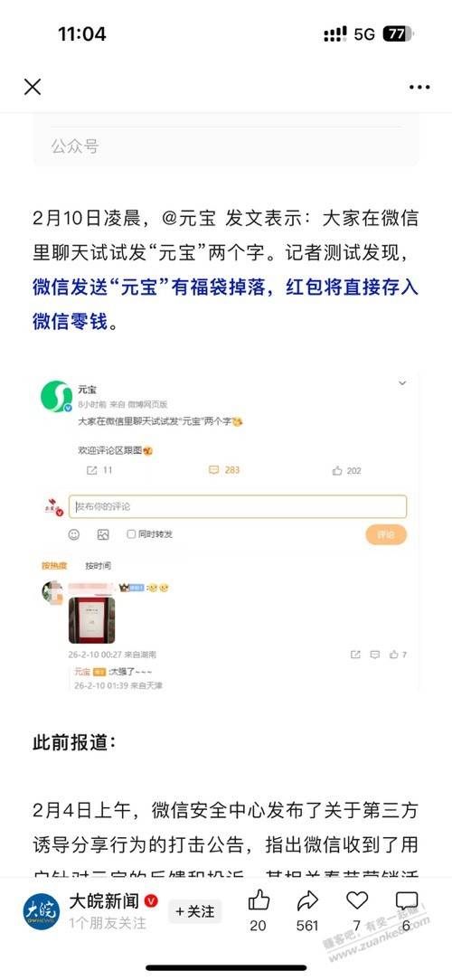Click the image attach icon under comment box
This screenshot has height=980, width=452.
click(103, 534)
